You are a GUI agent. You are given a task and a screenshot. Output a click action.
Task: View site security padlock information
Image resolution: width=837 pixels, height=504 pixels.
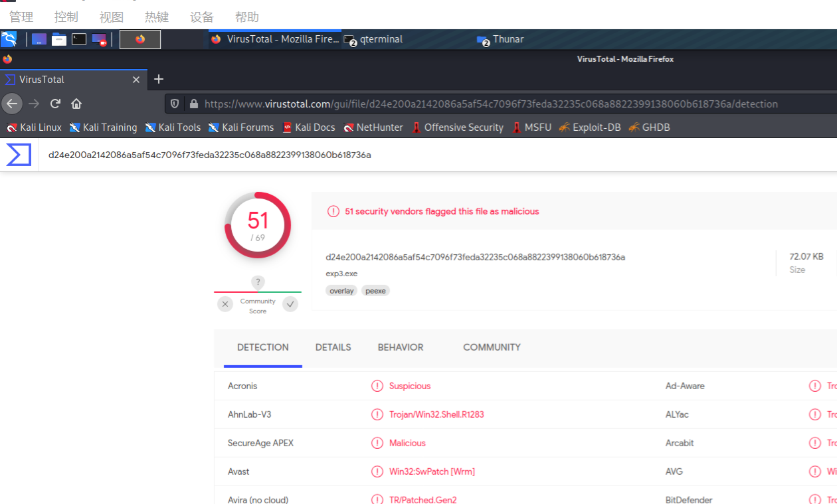[194, 104]
